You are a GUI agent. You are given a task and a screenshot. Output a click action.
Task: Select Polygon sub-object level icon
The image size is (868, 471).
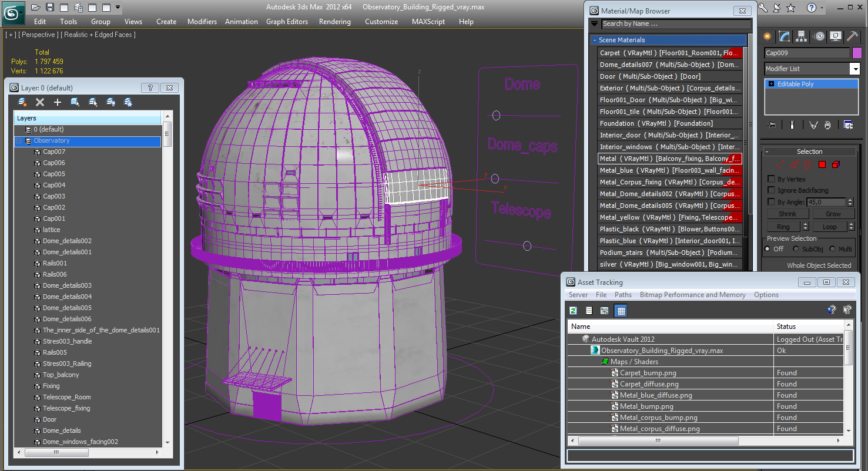pyautogui.click(x=822, y=164)
